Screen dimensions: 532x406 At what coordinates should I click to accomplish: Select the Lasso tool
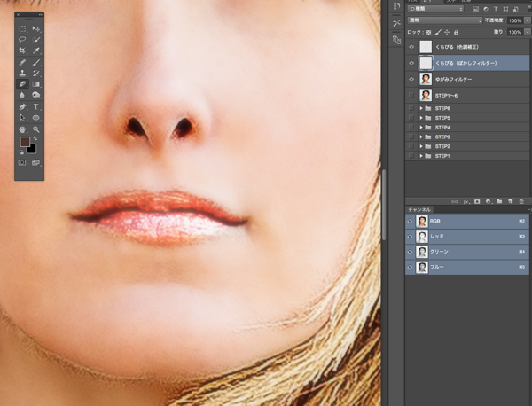click(x=22, y=40)
